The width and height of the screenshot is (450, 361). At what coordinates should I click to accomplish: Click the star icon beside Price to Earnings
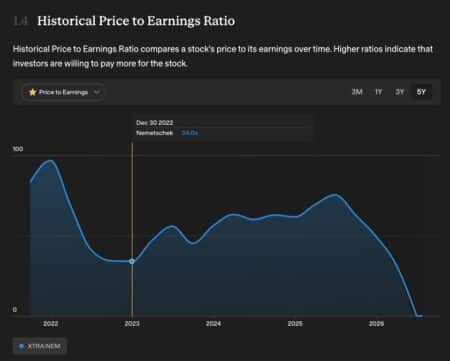[x=32, y=92]
